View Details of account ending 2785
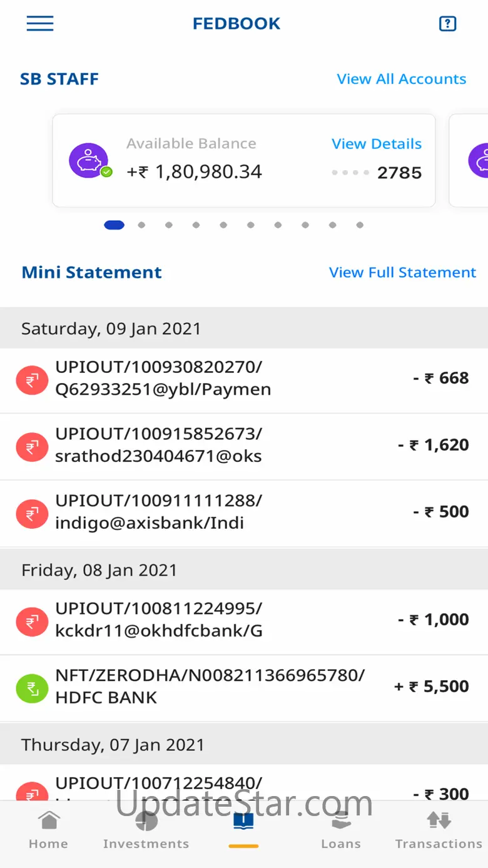Screen dimensions: 488x868 click(376, 144)
